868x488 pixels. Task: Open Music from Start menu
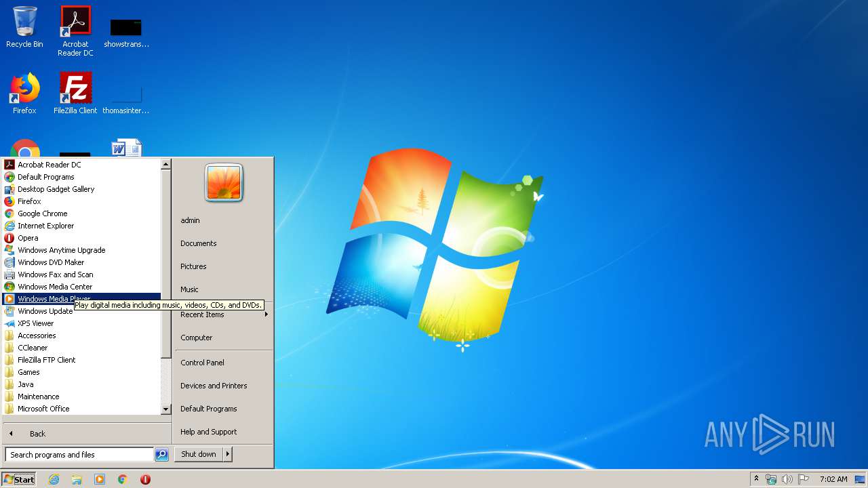(224, 289)
